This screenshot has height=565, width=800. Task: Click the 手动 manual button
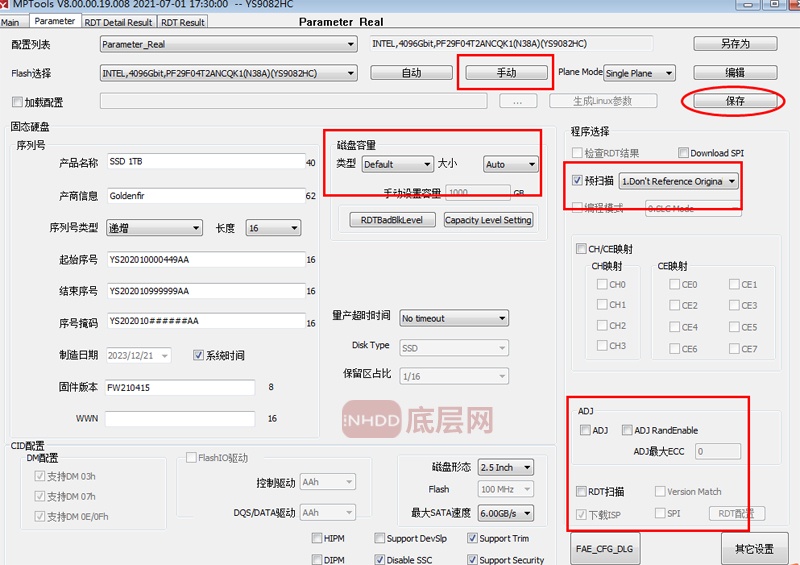(x=506, y=73)
